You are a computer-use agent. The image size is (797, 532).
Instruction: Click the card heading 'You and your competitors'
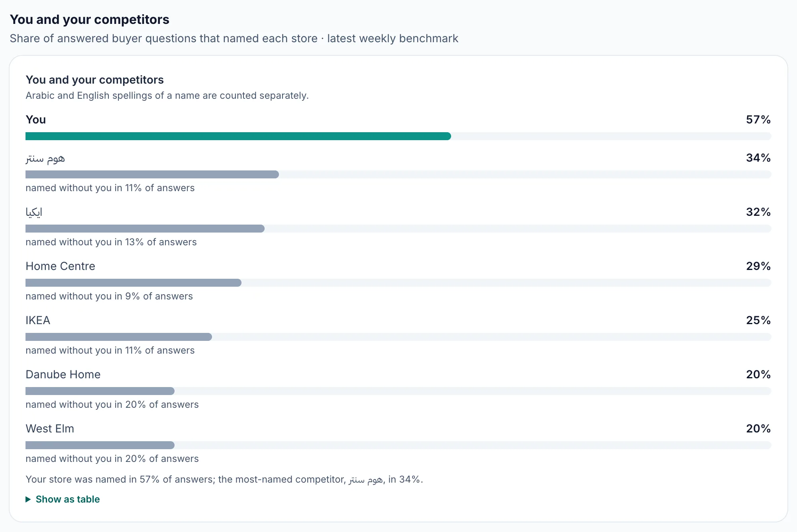95,80
